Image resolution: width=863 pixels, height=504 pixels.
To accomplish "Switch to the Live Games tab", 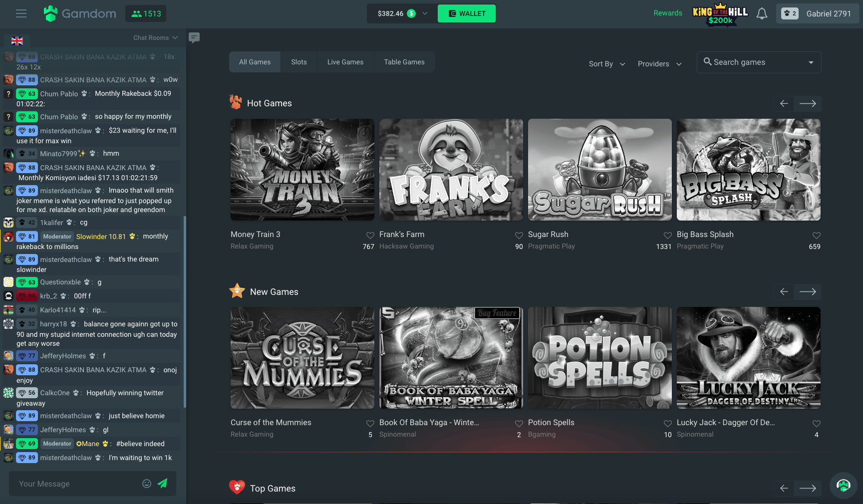I will pos(345,62).
